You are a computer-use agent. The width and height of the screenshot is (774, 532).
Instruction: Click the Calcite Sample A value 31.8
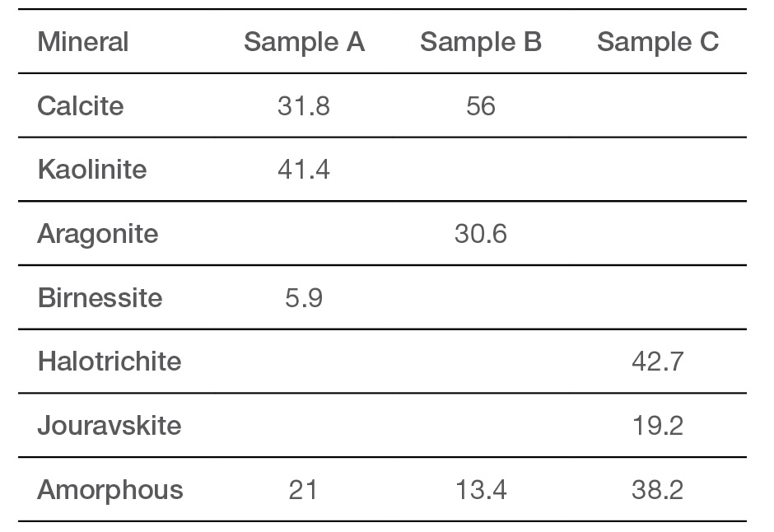pyautogui.click(x=304, y=105)
